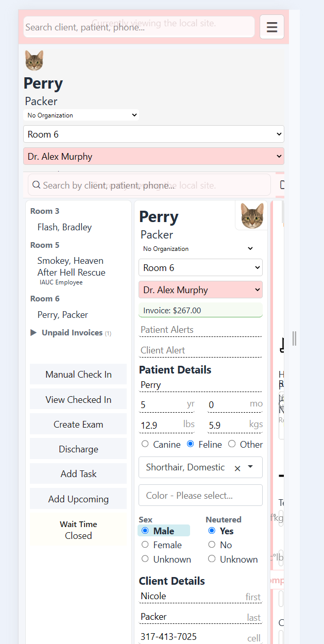324x644 pixels.
Task: Open the card's No Organization dropdown
Action: click(198, 249)
